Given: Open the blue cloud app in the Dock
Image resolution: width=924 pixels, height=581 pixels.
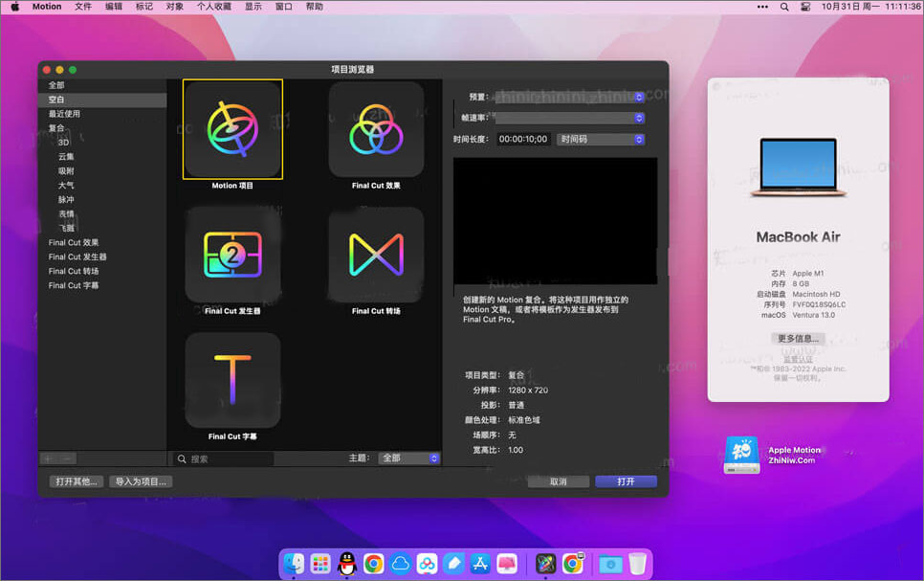Looking at the screenshot, I should tap(401, 564).
